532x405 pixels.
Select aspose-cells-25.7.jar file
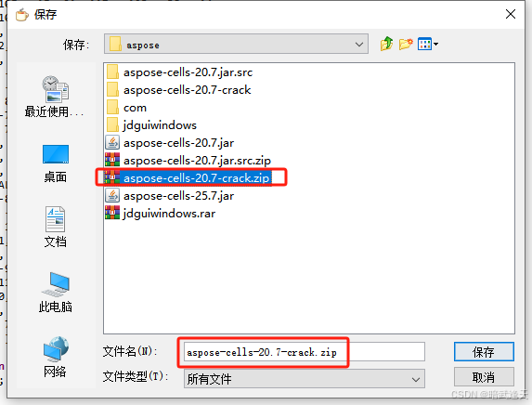170,196
